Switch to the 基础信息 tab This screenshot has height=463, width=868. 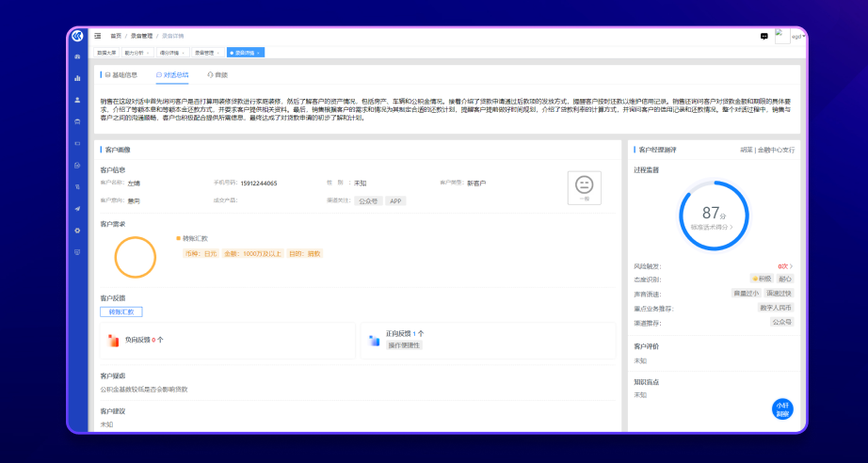pyautogui.click(x=121, y=74)
